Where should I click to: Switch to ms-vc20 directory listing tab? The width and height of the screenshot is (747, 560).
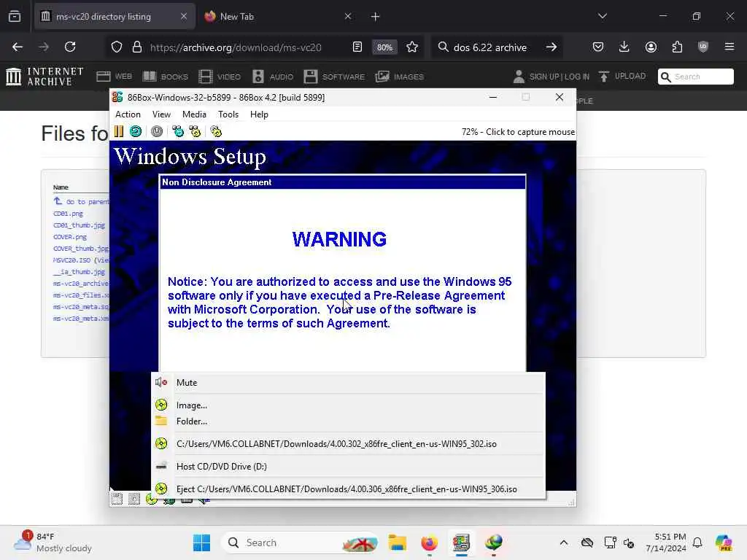(115, 17)
